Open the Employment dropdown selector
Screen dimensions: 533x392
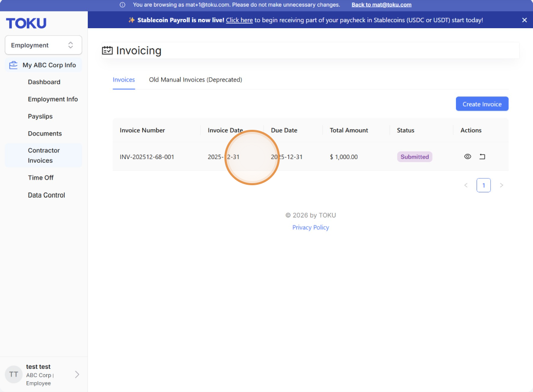43,45
